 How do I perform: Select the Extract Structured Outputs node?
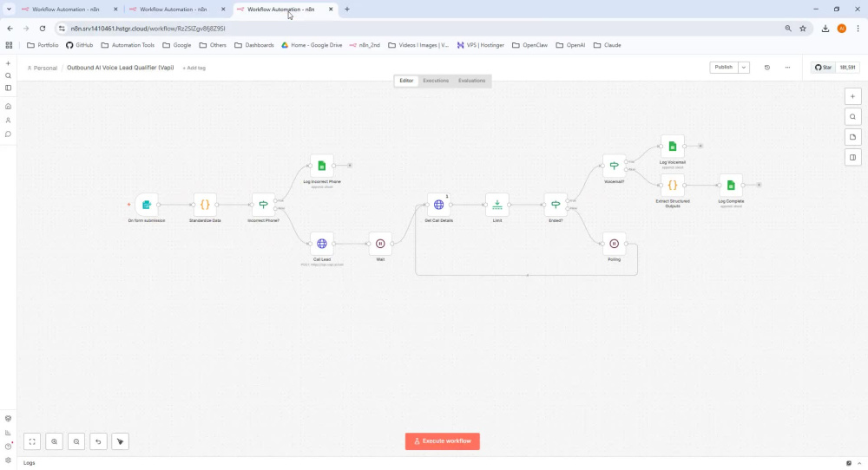[673, 186]
